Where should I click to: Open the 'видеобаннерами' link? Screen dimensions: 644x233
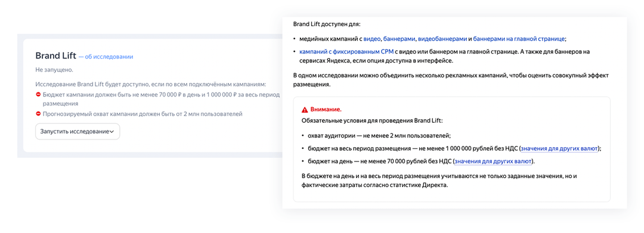(x=442, y=39)
